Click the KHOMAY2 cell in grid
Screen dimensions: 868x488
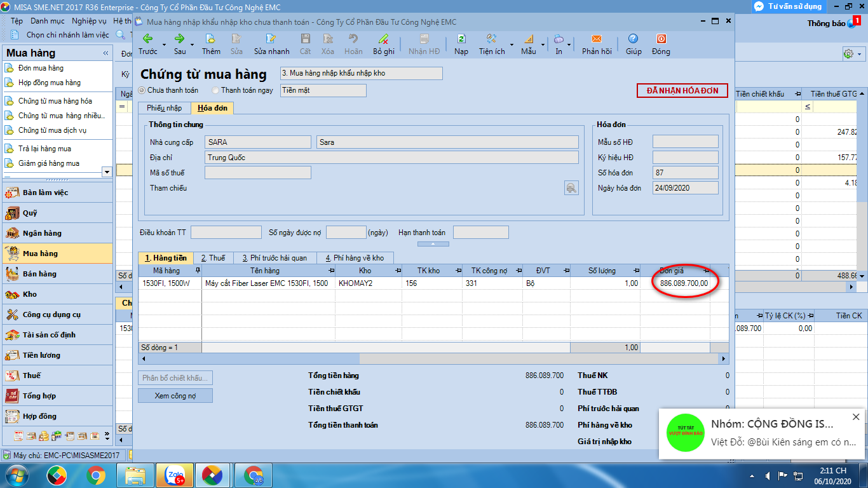(x=369, y=283)
